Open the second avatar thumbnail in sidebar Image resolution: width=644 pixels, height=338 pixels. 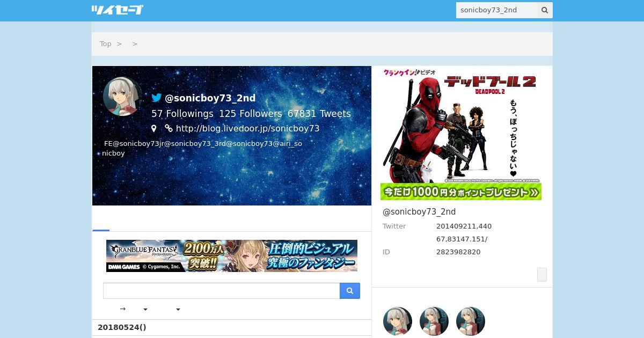[434, 321]
